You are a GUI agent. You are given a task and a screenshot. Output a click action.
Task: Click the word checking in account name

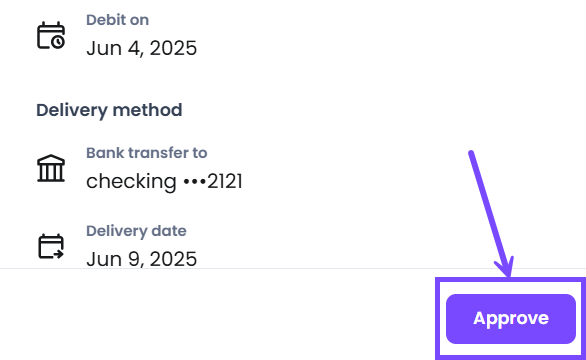pos(131,182)
